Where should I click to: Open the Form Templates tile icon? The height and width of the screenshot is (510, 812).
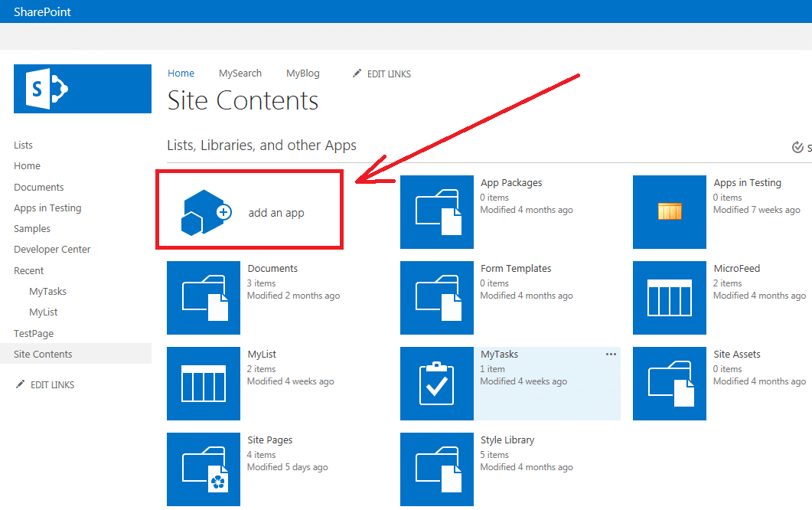[436, 297]
